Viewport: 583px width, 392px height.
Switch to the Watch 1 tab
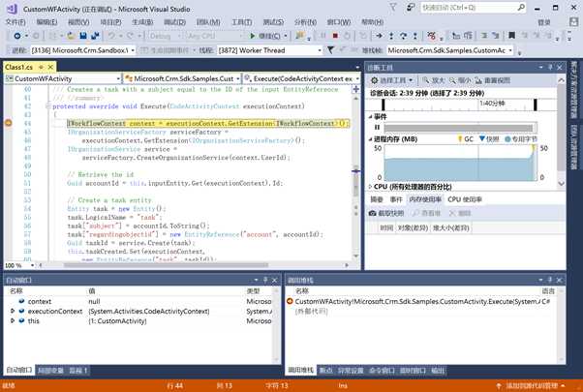[x=78, y=371]
